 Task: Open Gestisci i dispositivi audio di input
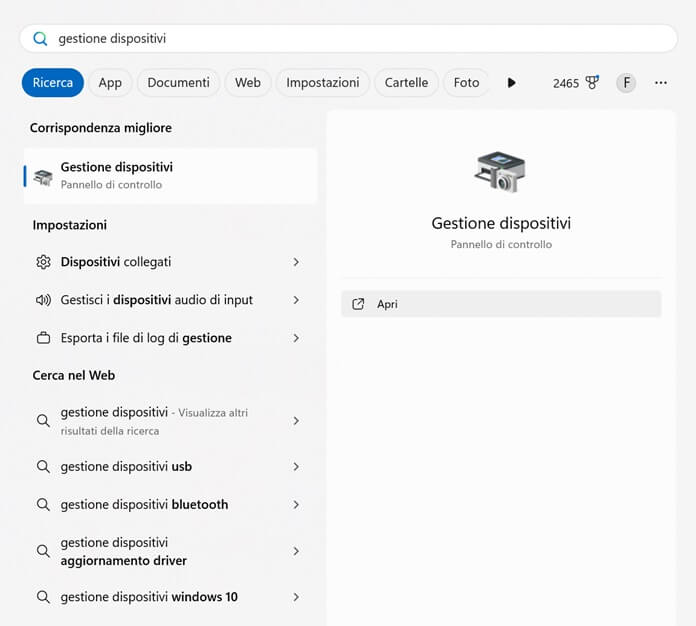point(168,300)
